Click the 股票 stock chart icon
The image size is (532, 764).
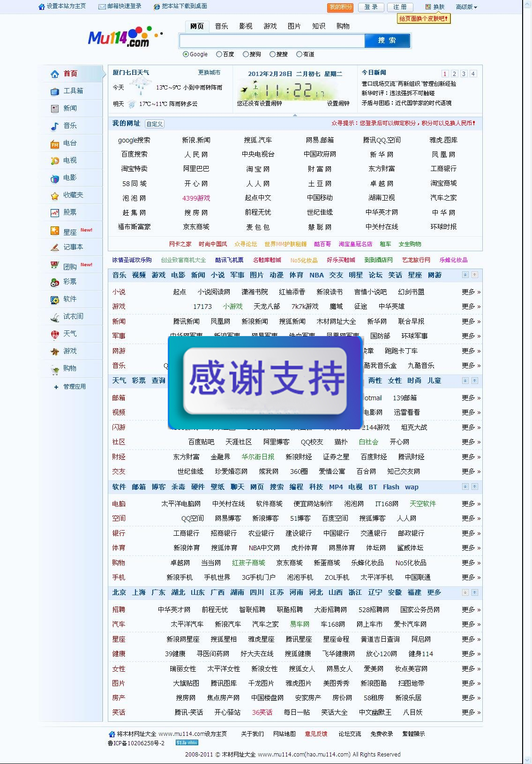55,213
